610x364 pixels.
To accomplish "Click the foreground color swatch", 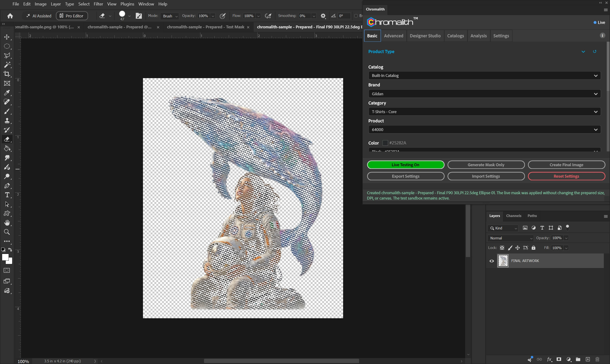I will (5, 257).
